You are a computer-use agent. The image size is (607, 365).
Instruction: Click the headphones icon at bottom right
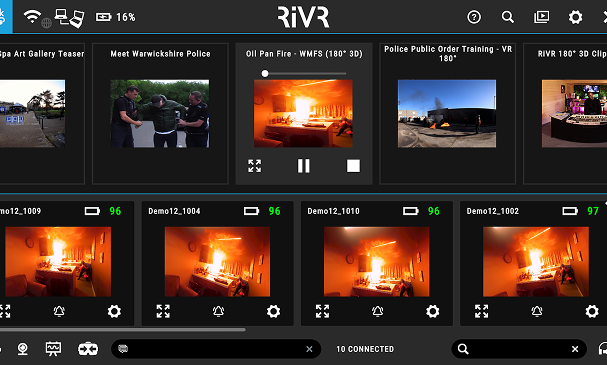tap(602, 349)
